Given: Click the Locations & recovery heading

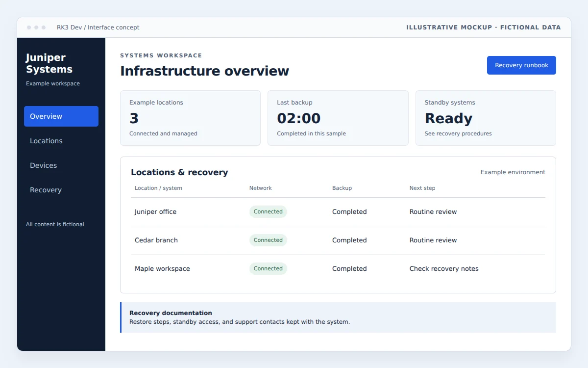Looking at the screenshot, I should 179,172.
